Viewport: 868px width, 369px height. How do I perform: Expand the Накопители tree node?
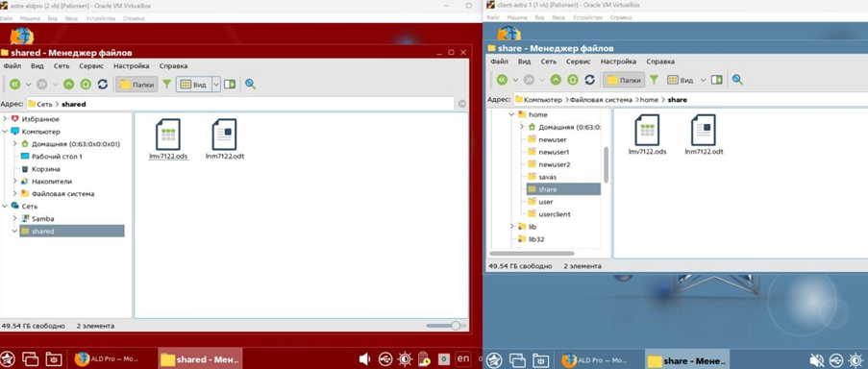[15, 181]
